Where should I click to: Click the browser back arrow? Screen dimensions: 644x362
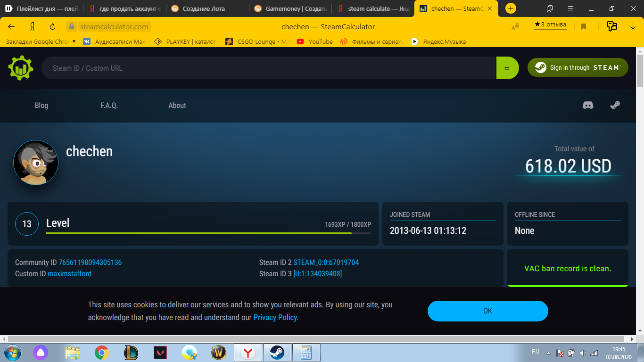[11, 27]
